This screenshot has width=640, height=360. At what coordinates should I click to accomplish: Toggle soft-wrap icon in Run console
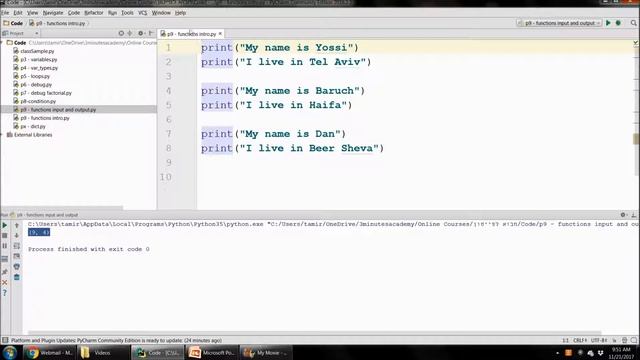click(x=17, y=246)
